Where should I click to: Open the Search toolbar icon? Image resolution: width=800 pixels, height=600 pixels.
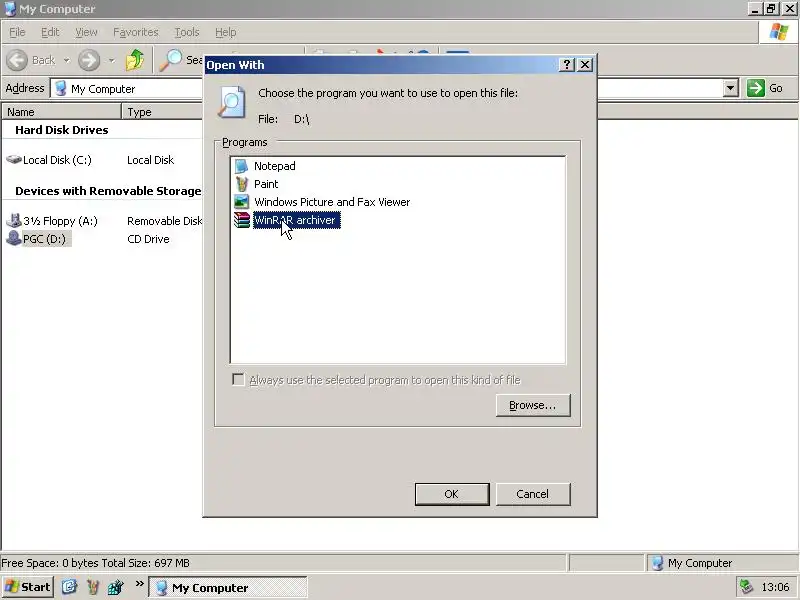171,60
